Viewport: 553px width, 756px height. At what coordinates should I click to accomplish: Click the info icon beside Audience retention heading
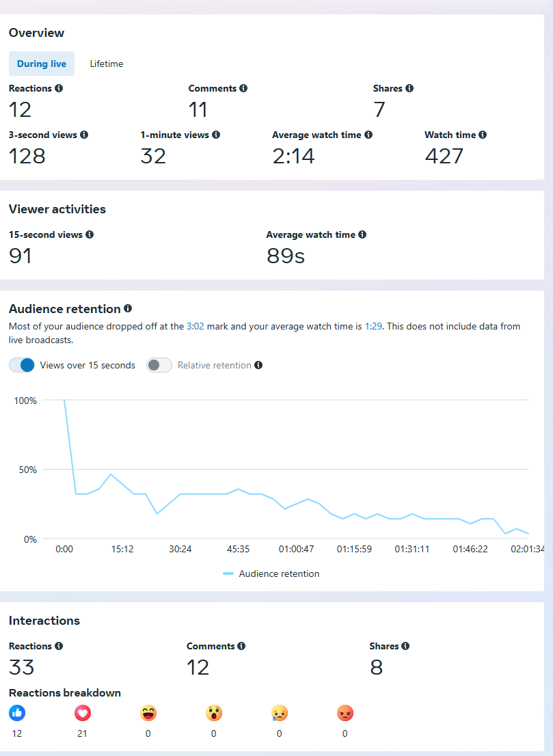coord(128,309)
